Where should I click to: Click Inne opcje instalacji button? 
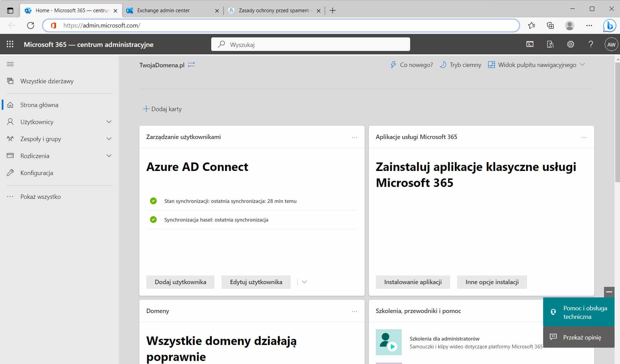[492, 282]
